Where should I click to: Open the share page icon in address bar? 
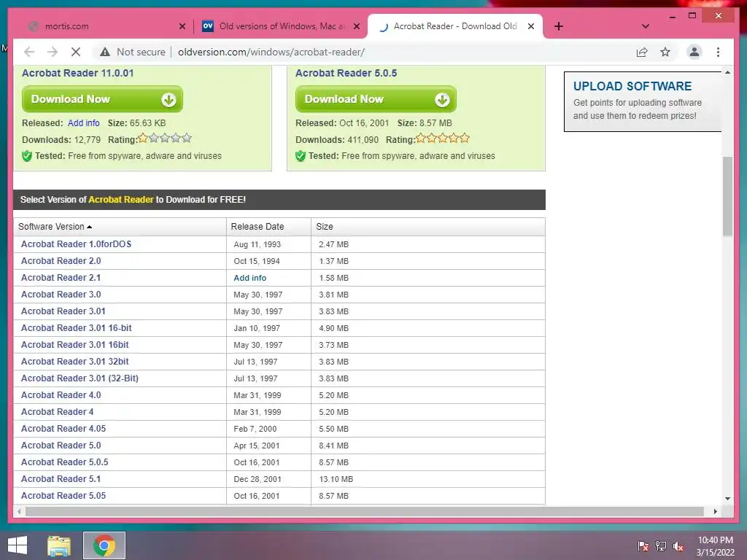(x=642, y=52)
